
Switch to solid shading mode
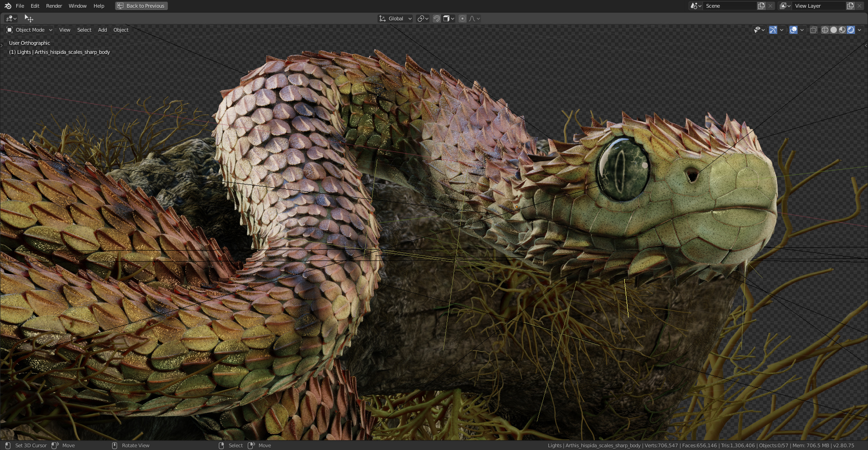[834, 30]
